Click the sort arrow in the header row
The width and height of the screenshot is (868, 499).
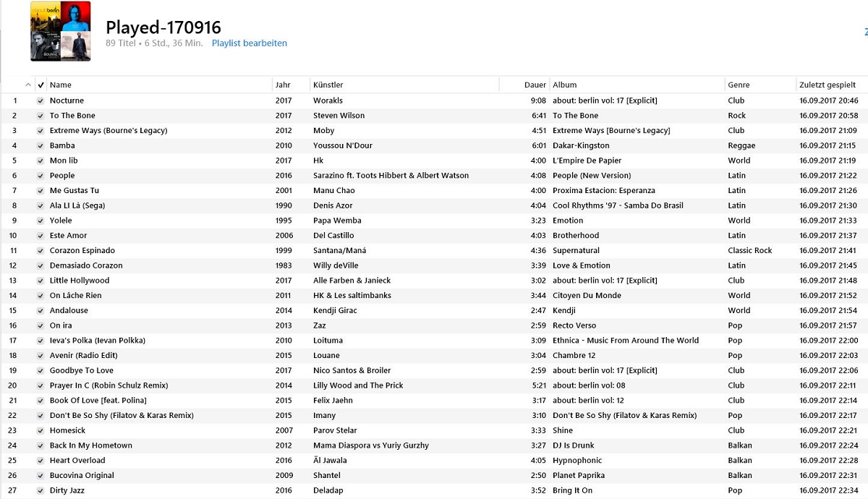[28, 85]
